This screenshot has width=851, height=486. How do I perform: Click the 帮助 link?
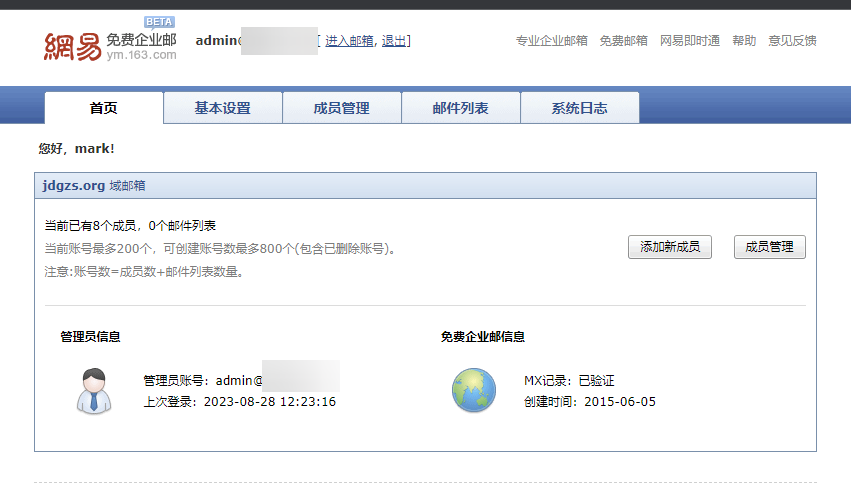744,41
